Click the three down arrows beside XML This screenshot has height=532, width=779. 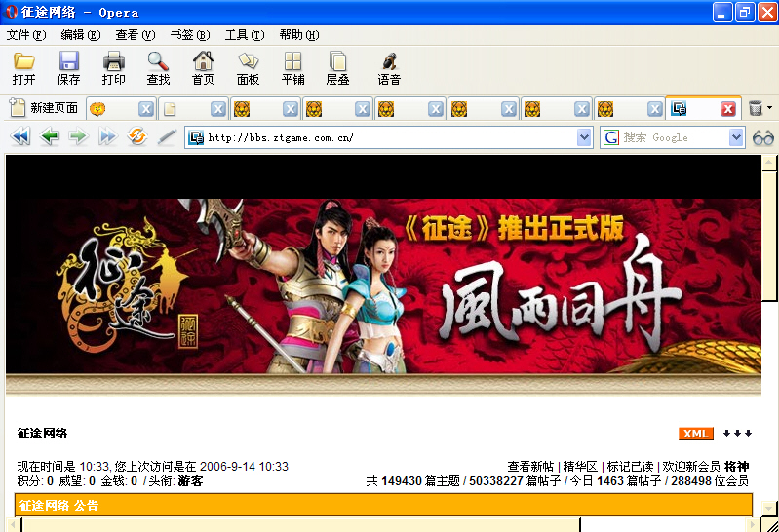point(737,434)
